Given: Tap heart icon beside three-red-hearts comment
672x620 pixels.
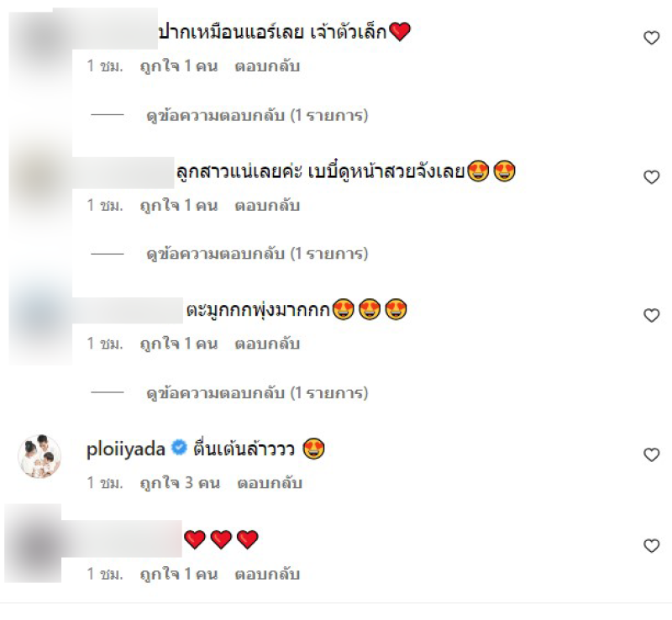Looking at the screenshot, I should (x=651, y=545).
